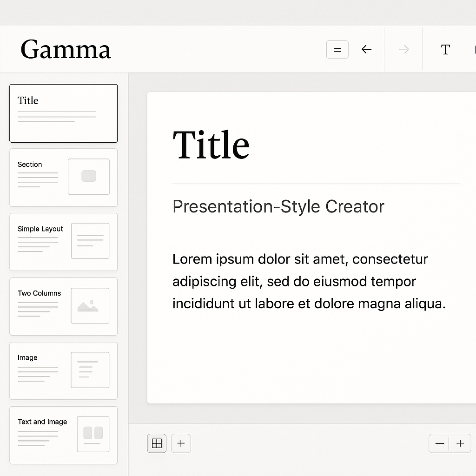Screen dimensions: 476x476
Task: Select the Title layout thumbnail
Action: [x=63, y=113]
